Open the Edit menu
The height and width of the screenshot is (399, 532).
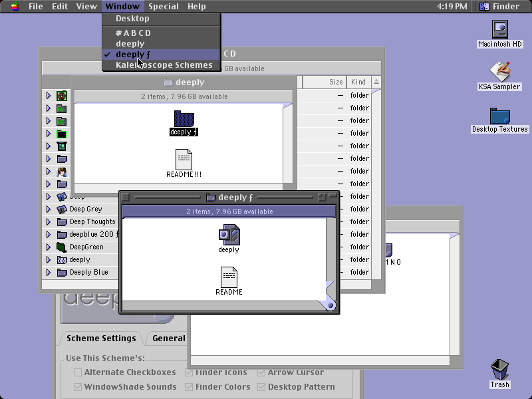[x=60, y=7]
